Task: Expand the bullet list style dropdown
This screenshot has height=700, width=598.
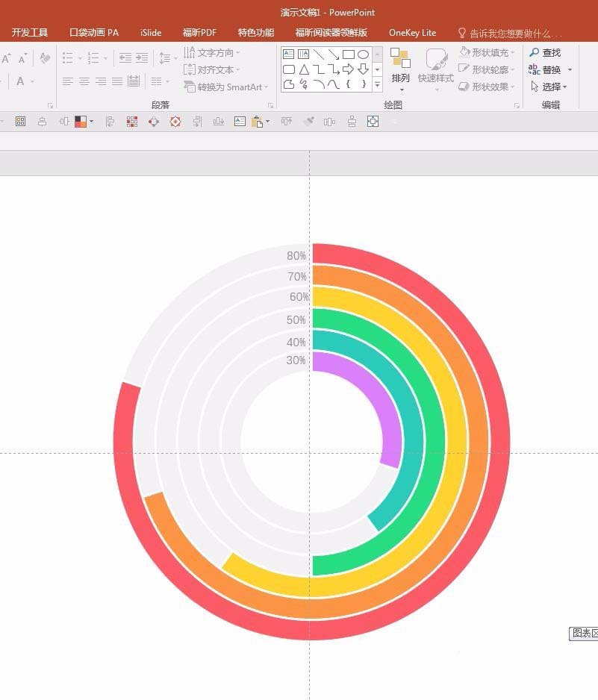Action: (x=80, y=58)
